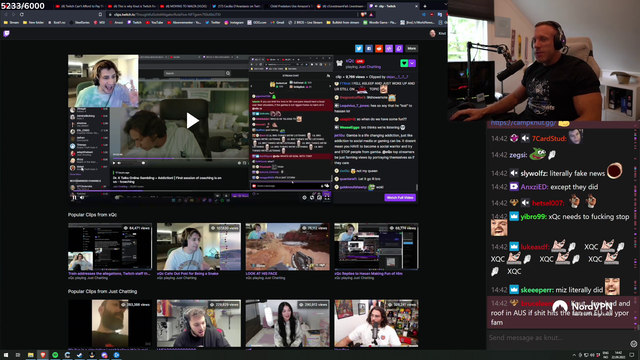640x360 pixels.
Task: Open the chat emote picker icon
Action: pyautogui.click(x=633, y=344)
